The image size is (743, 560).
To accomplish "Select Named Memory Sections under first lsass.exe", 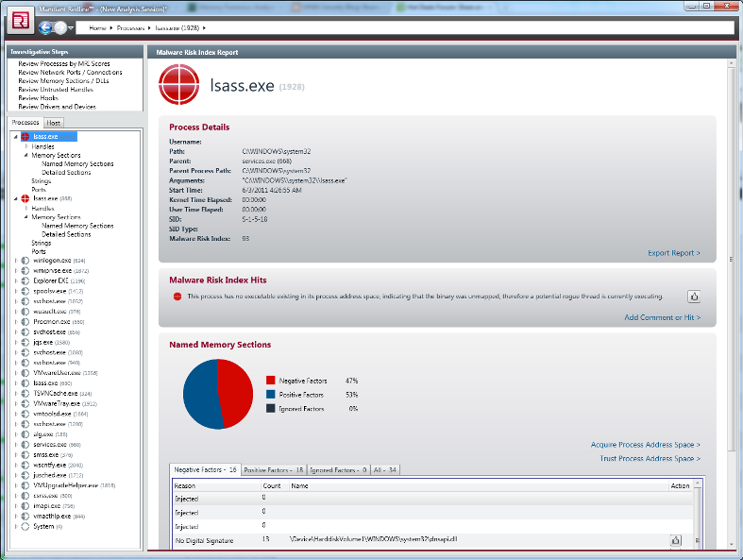I will tap(77, 163).
